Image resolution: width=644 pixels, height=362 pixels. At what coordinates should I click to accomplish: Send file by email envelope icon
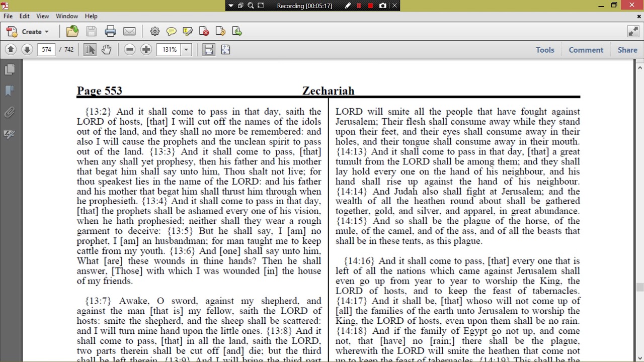pyautogui.click(x=129, y=32)
